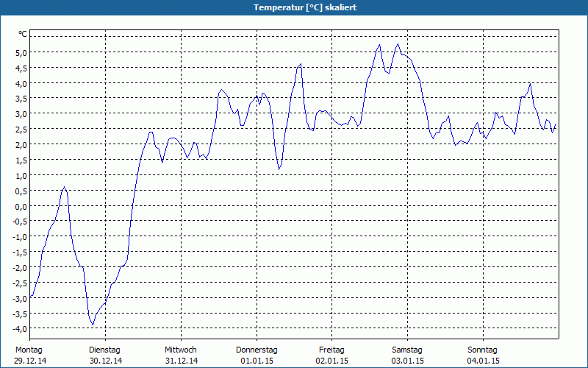Select the 0,0 y-axis label
Viewport: 588px width, 368px height.
point(21,207)
